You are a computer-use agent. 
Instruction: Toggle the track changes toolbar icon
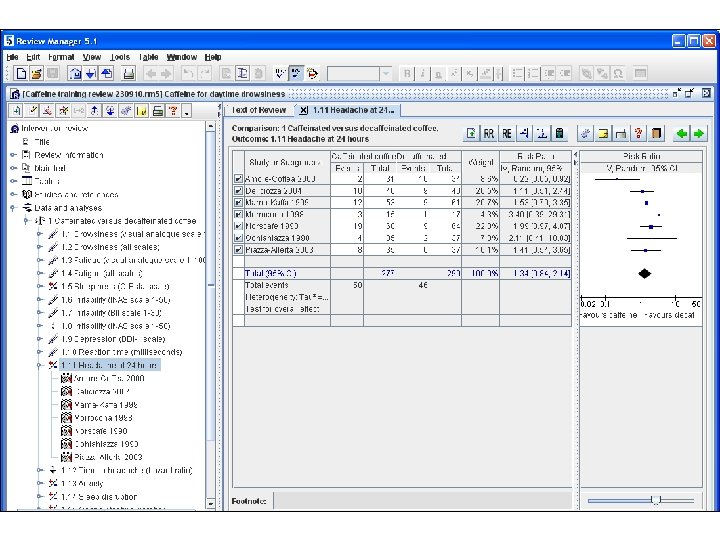(296, 73)
